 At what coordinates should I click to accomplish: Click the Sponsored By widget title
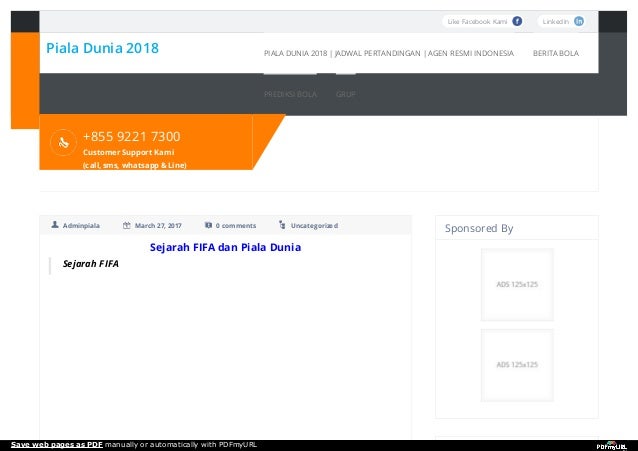click(x=479, y=228)
